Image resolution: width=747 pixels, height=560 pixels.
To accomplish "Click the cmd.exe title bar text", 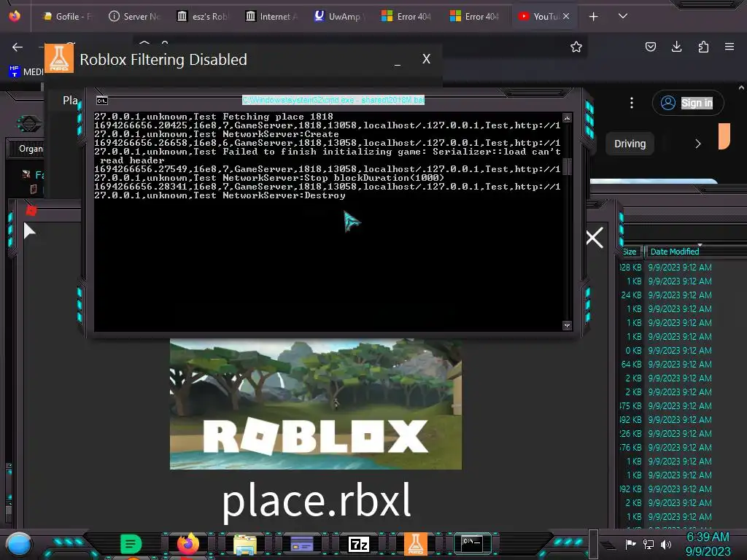I will pyautogui.click(x=333, y=100).
